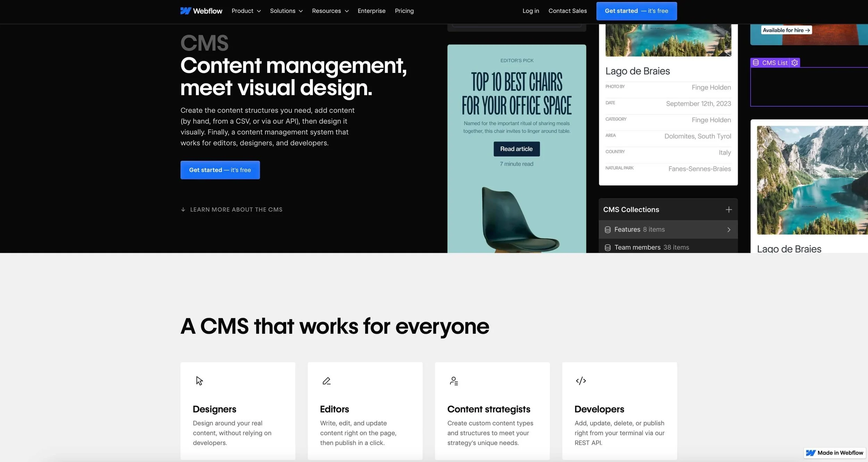This screenshot has height=462, width=868.
Task: Click the Editors pencil icon
Action: pos(326,381)
